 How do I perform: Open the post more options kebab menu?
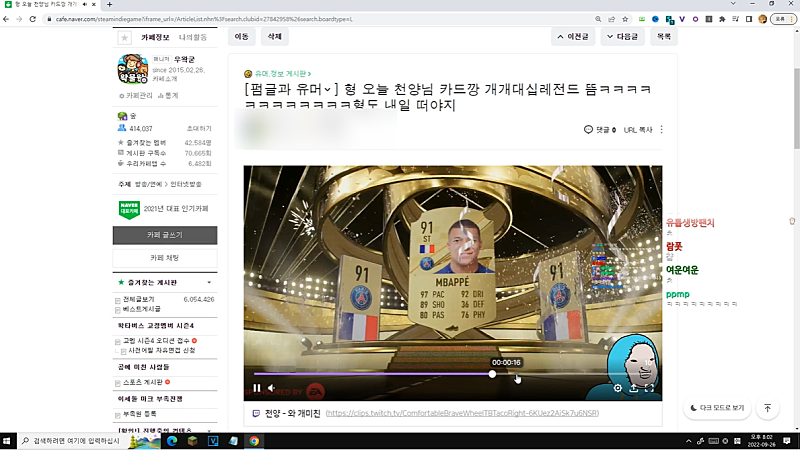click(x=662, y=130)
